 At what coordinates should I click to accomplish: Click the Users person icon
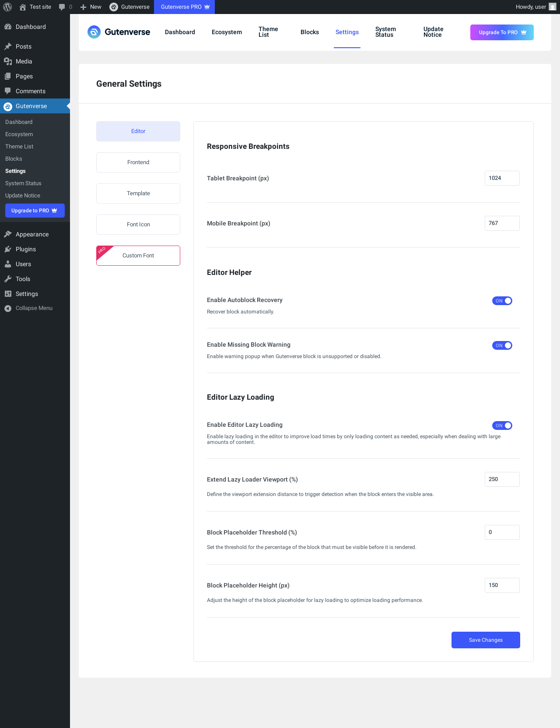[x=8, y=264]
